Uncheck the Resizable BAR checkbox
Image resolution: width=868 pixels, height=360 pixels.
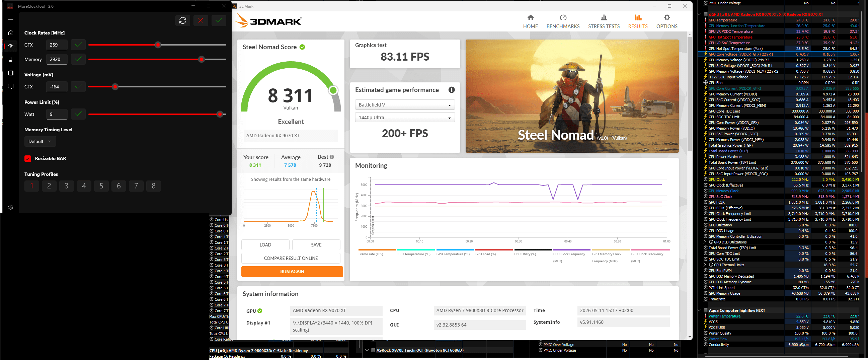coord(28,159)
